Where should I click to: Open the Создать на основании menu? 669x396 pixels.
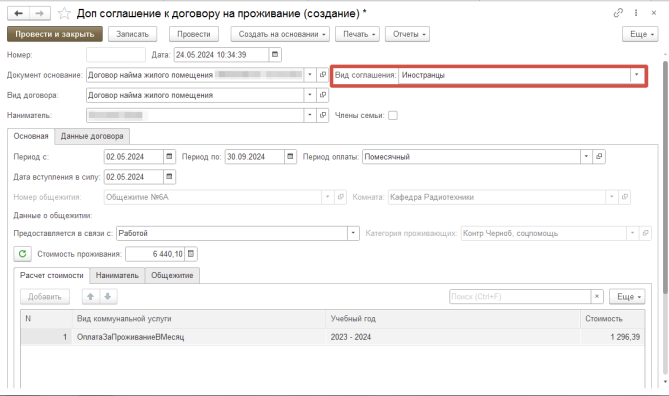tap(280, 34)
